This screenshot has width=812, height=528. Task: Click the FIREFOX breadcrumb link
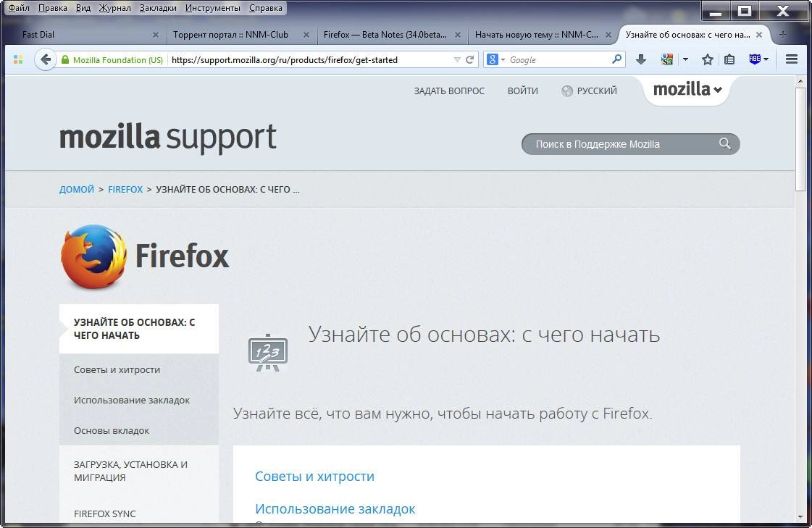coord(125,190)
